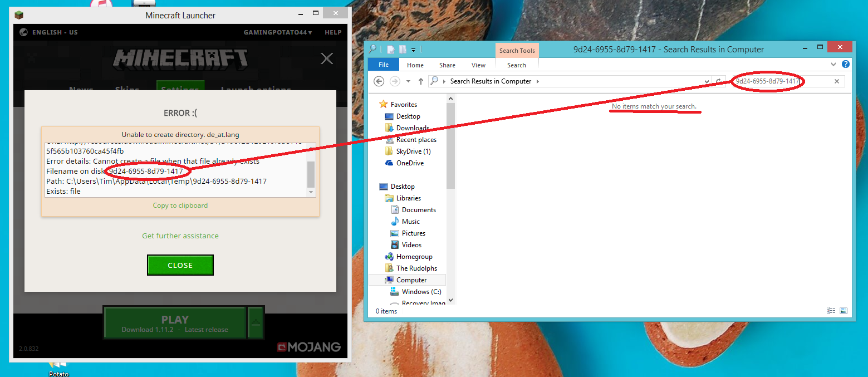Viewport: 868px width, 377px height.
Task: Select SkyDrive (1) in navigation pane
Action: (x=408, y=151)
